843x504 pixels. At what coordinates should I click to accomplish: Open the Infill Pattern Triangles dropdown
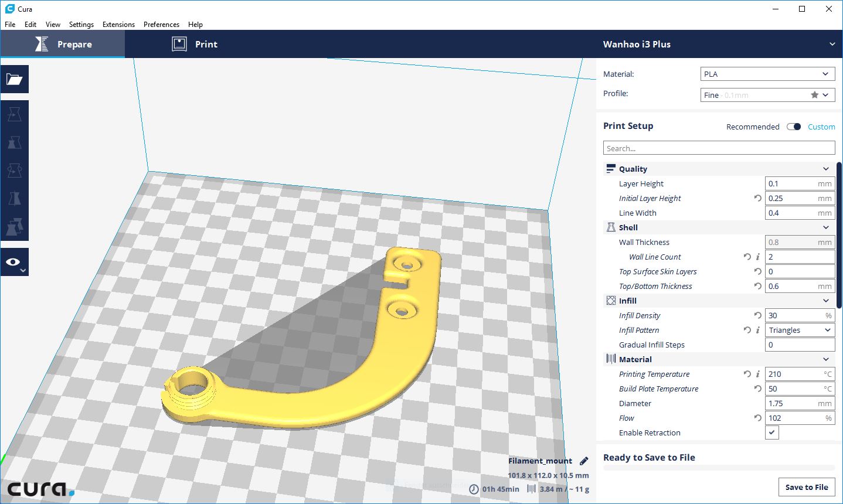800,330
